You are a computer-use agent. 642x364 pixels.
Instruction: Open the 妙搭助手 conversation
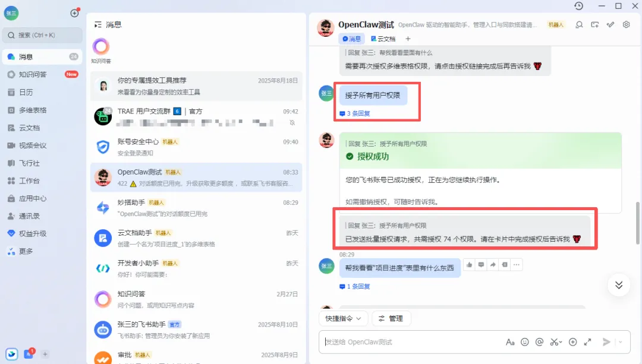[196, 208]
